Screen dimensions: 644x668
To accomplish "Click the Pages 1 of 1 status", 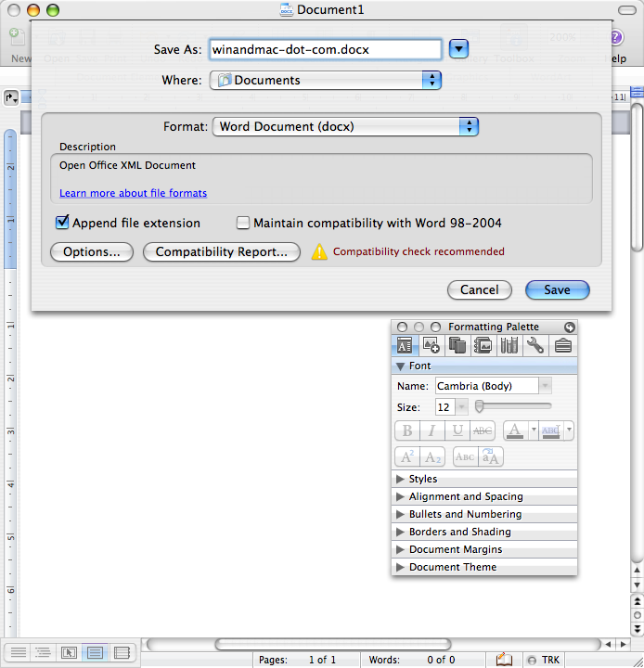I will pyautogui.click(x=297, y=660).
